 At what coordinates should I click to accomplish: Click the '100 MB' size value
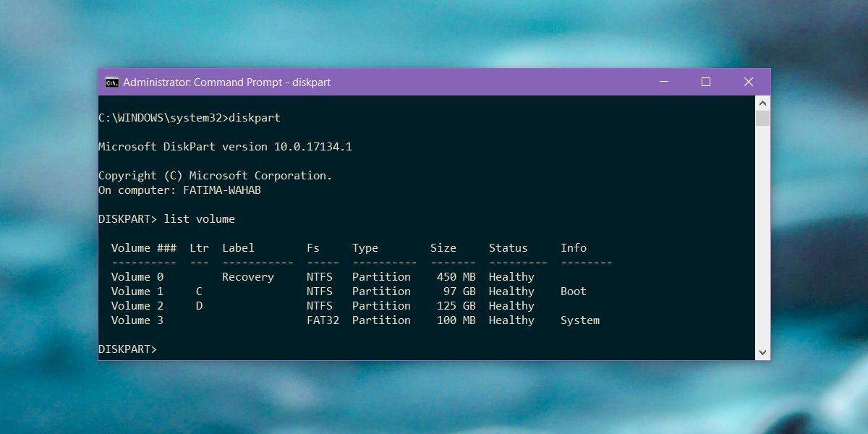click(x=456, y=320)
